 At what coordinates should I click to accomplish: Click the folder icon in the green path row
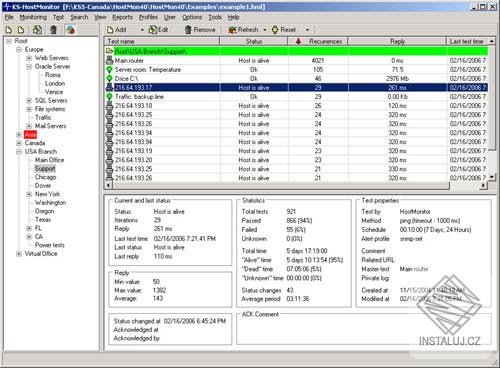tap(109, 51)
